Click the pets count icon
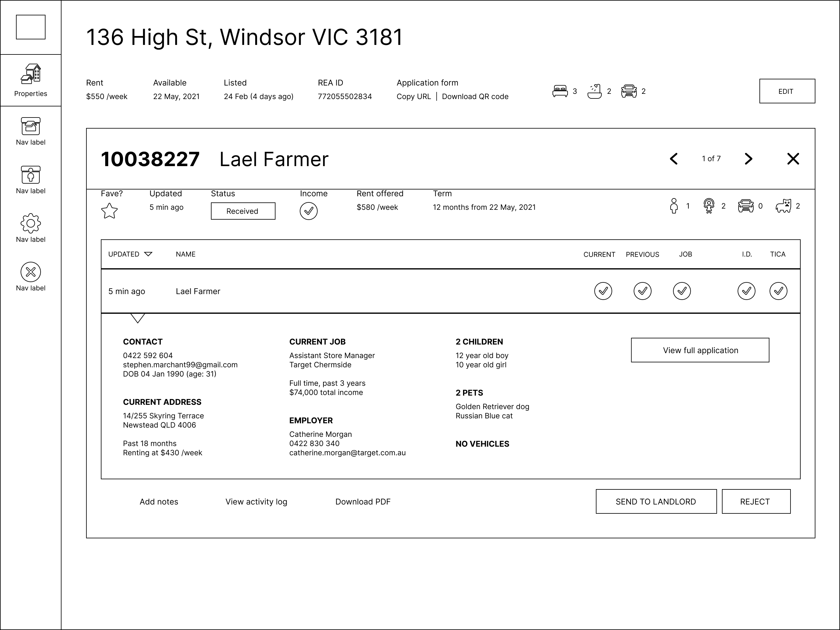 783,206
